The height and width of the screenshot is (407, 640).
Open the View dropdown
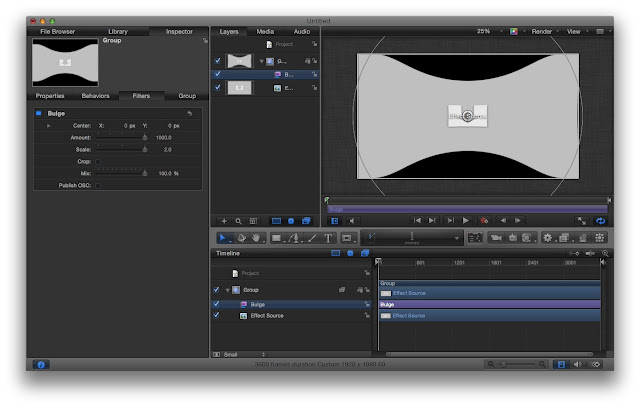click(x=577, y=31)
